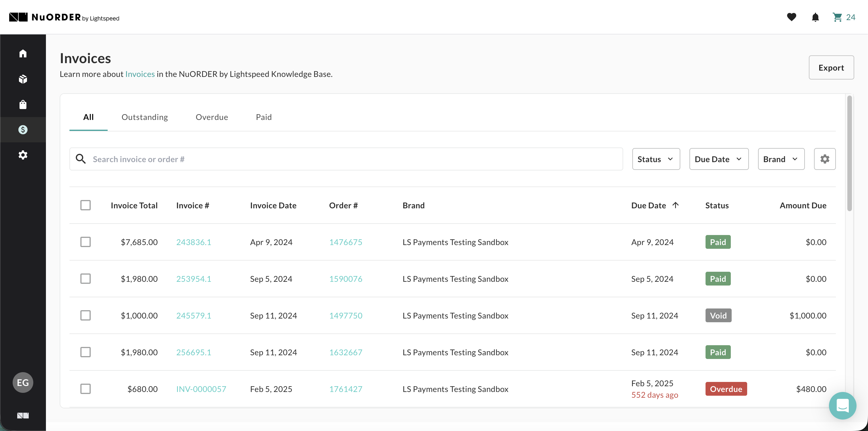Open the chat support bubble
Image resolution: width=868 pixels, height=431 pixels.
(842, 405)
